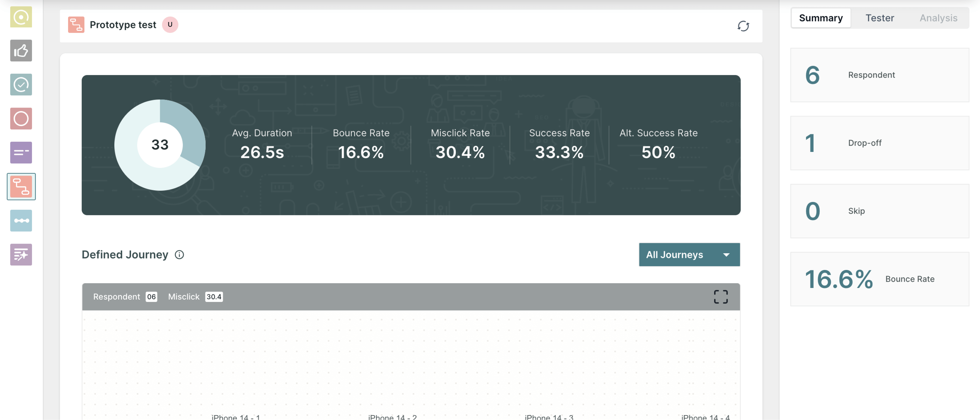Click the 0 Skip summary card
Screen dimensions: 980x420
coord(880,211)
